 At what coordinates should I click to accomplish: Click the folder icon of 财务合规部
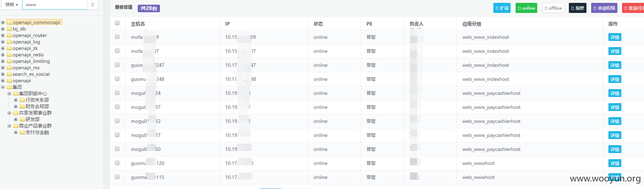(x=22, y=106)
